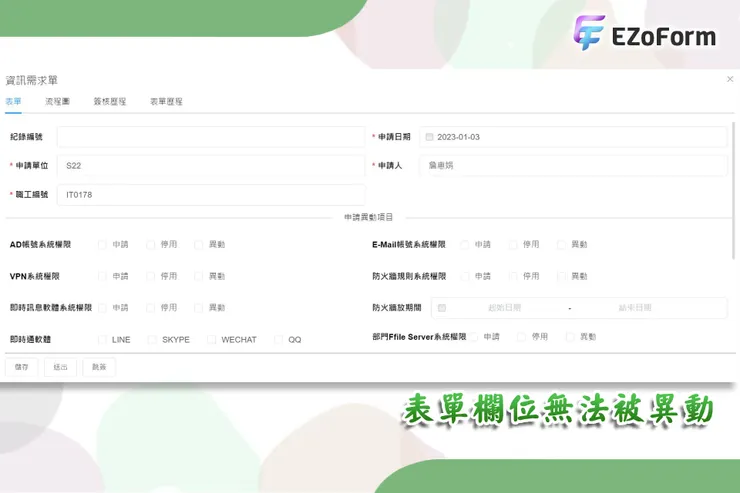
Task: Check 異動 for AD帳號系統權限
Action: tap(199, 244)
